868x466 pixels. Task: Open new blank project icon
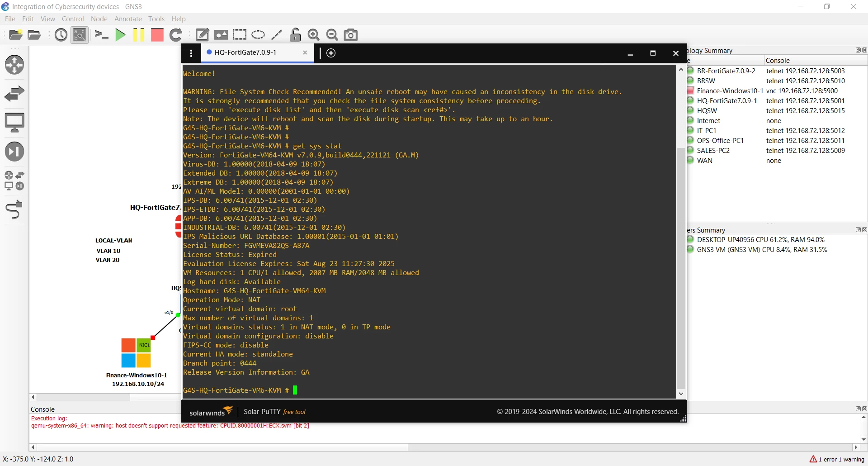click(x=16, y=35)
